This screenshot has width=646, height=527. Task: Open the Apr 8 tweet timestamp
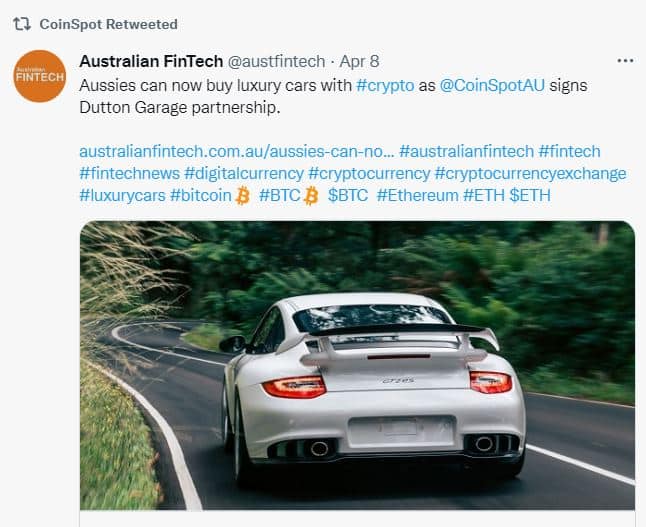359,61
